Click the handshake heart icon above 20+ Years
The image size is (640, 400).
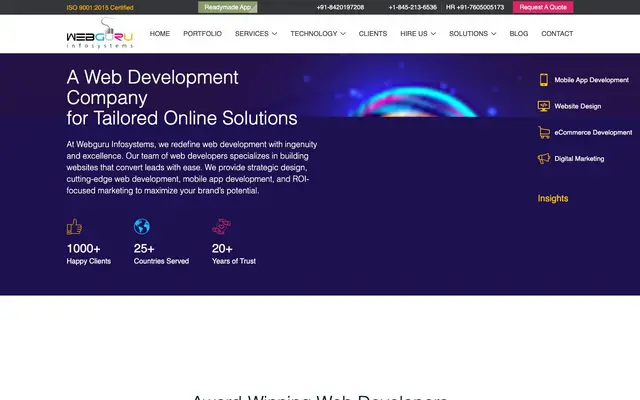click(222, 227)
